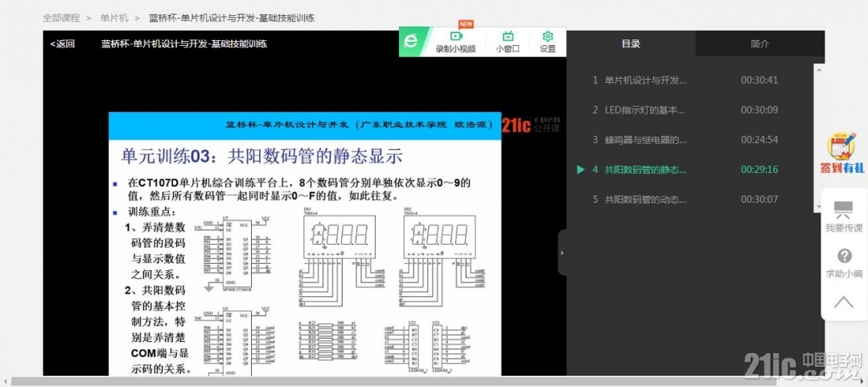Collapse the sidebar with the side arrow handle
Image resolution: width=868 pixels, height=387 pixels.
[x=562, y=253]
